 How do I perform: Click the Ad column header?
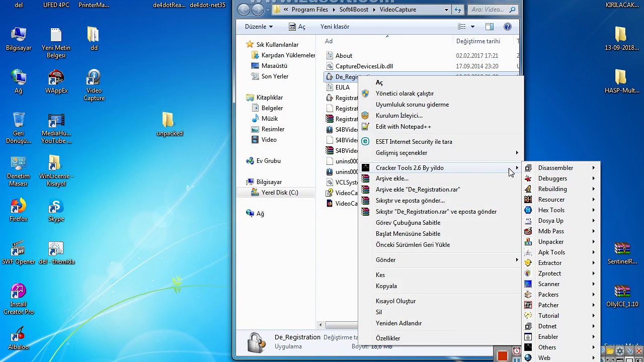point(386,41)
